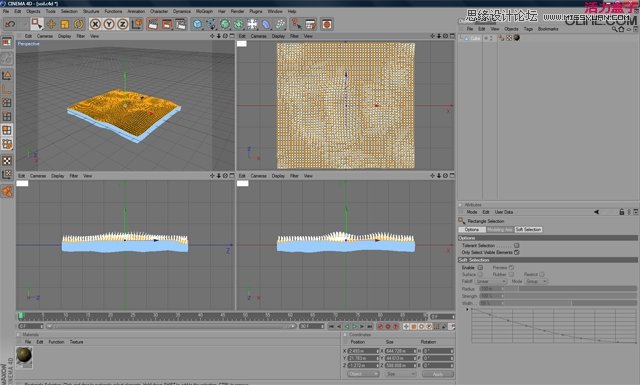This screenshot has width=640, height=385.
Task: Open the Render menu
Action: tap(237, 11)
